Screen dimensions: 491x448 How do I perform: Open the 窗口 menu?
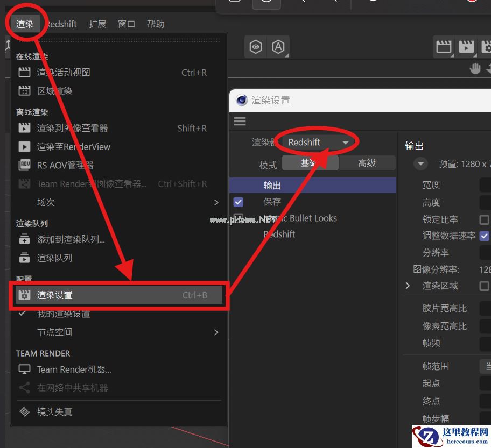(x=127, y=24)
